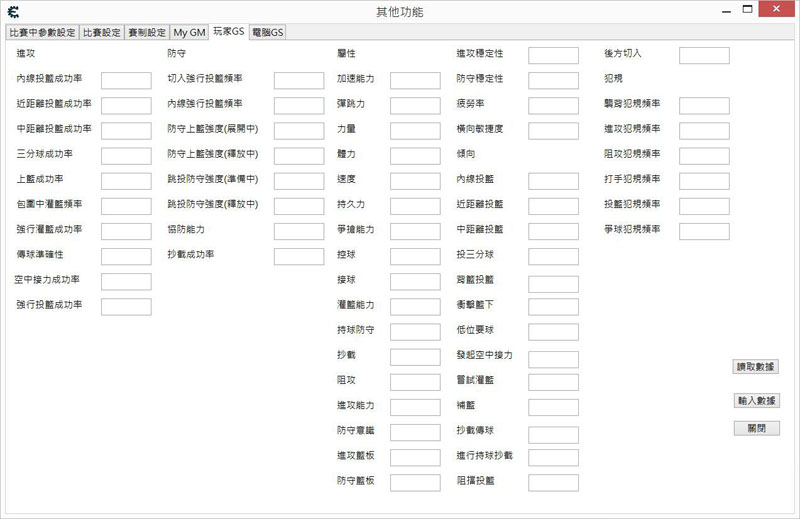Select the 抄截成功率 input box
Viewport: 800px width, 519px height.
click(x=298, y=256)
